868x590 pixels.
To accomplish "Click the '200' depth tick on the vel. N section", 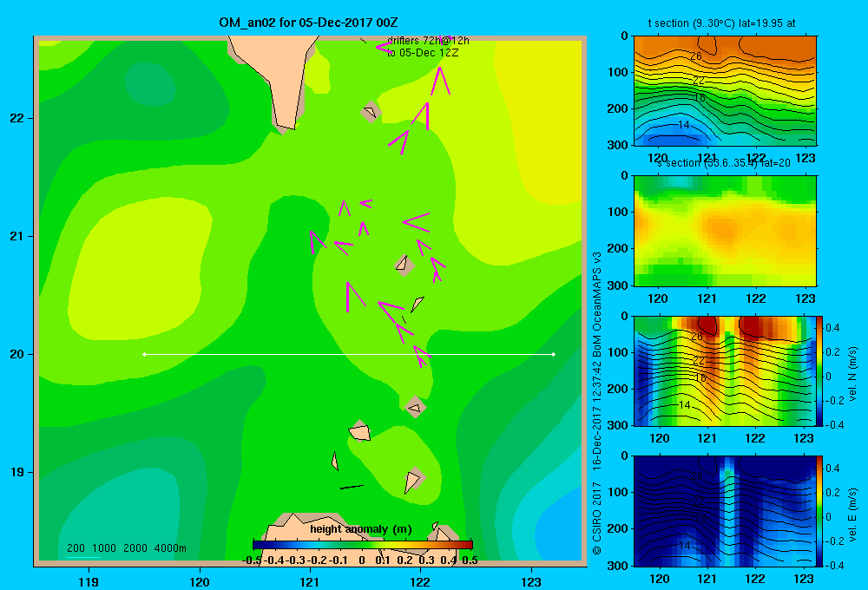I will point(618,389).
